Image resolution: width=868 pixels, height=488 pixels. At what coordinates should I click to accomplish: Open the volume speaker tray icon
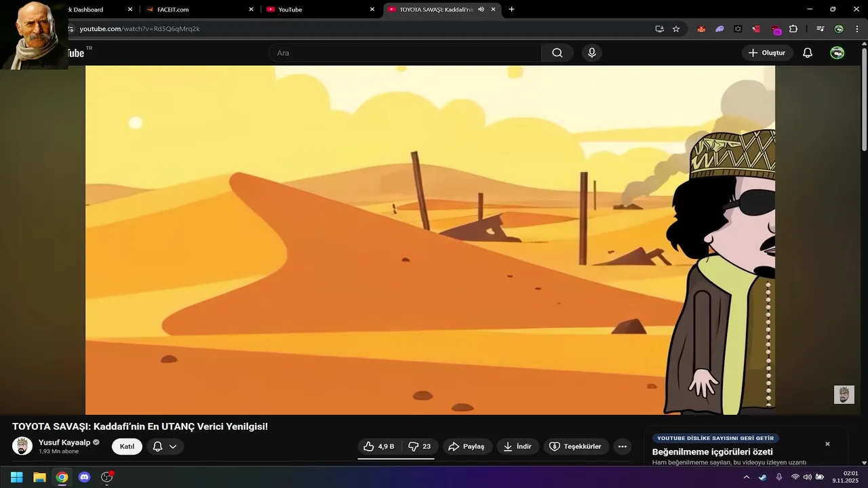(x=807, y=477)
